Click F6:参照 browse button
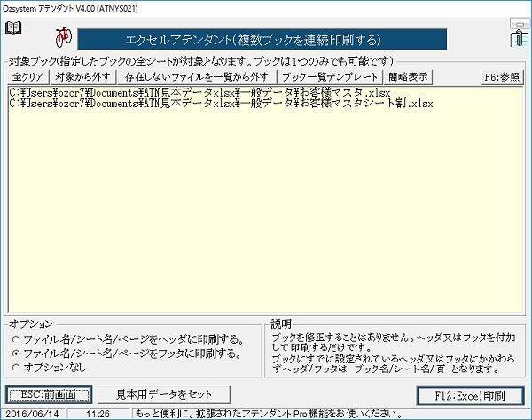The height and width of the screenshot is (420, 532). tap(502, 77)
